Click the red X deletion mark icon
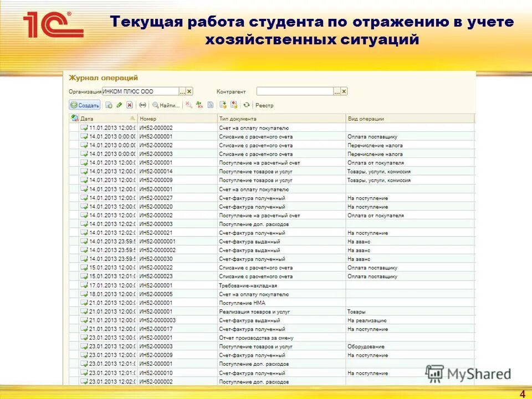 pyautogui.click(x=129, y=104)
